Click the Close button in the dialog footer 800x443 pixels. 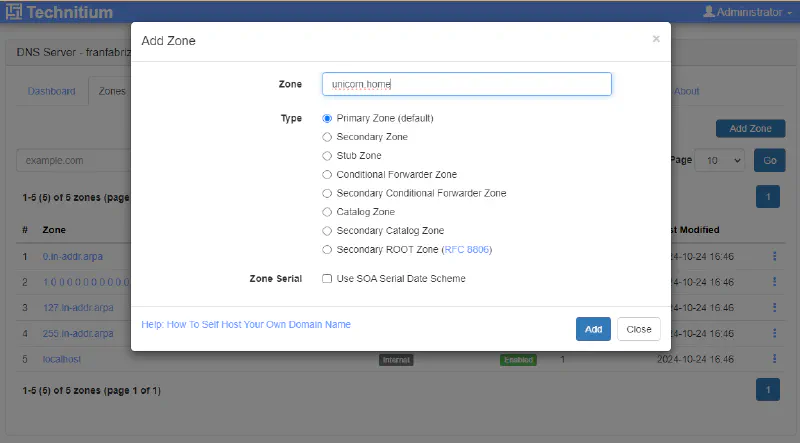(639, 329)
